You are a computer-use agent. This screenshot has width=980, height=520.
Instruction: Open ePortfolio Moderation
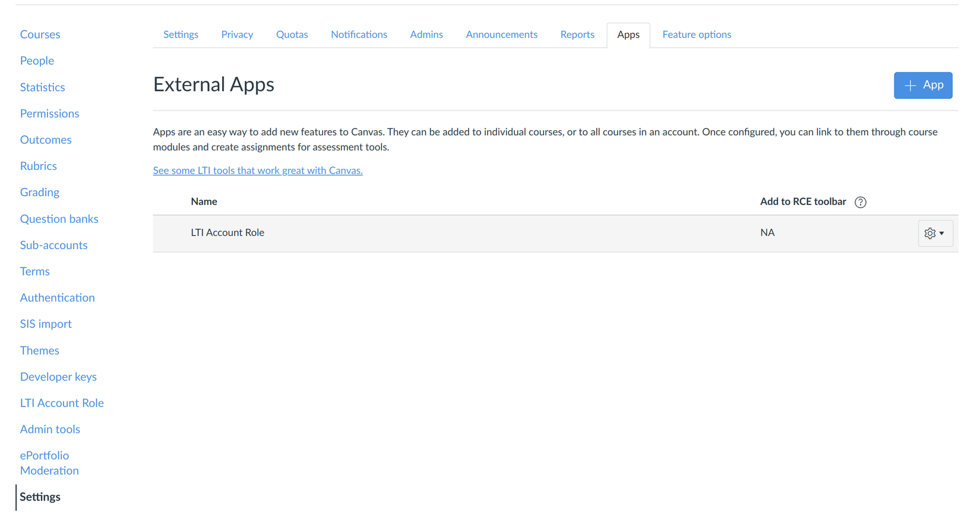pyautogui.click(x=49, y=463)
